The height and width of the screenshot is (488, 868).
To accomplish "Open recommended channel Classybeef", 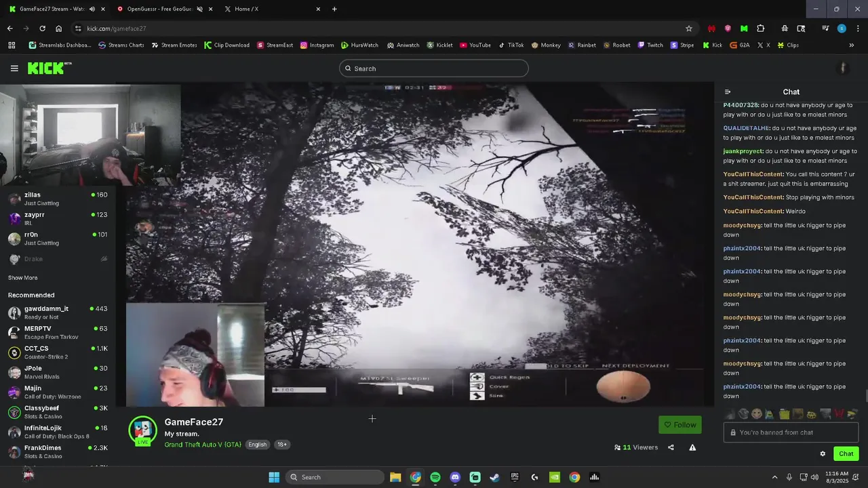I will pyautogui.click(x=58, y=412).
